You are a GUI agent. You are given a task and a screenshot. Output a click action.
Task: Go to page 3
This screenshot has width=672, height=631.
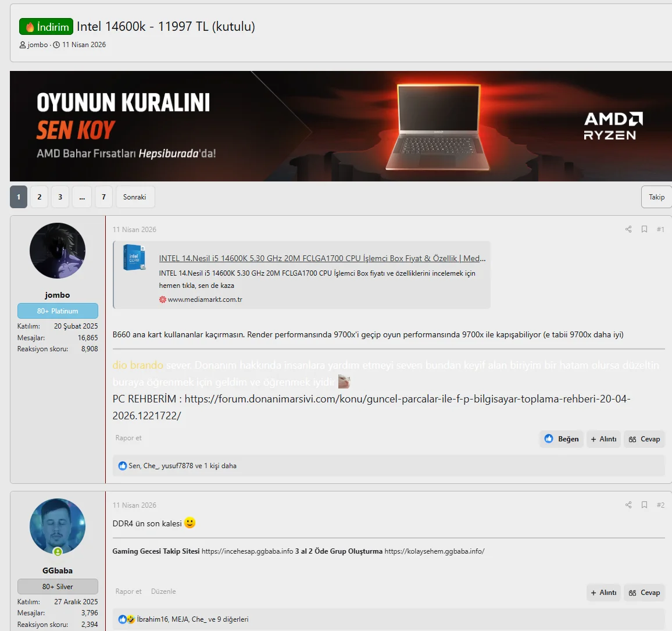click(60, 197)
